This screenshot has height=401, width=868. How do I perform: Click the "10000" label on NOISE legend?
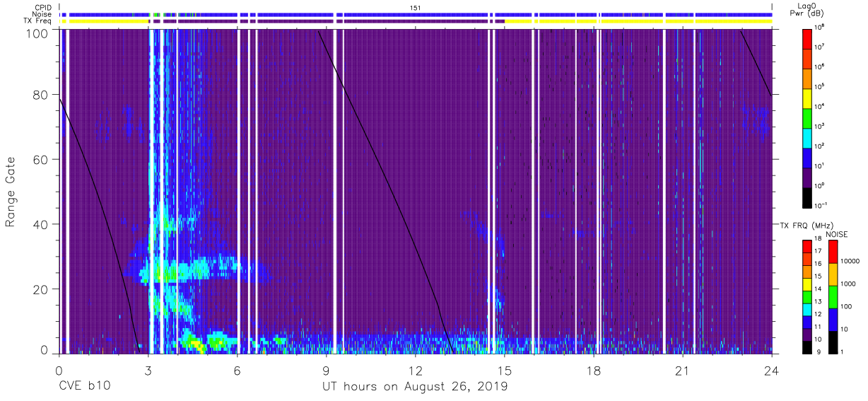coord(852,262)
